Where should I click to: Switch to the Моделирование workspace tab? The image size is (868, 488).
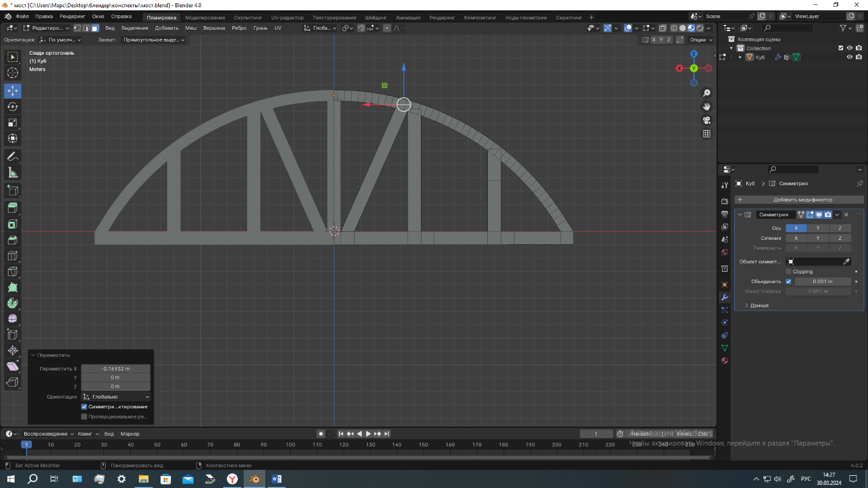click(205, 18)
